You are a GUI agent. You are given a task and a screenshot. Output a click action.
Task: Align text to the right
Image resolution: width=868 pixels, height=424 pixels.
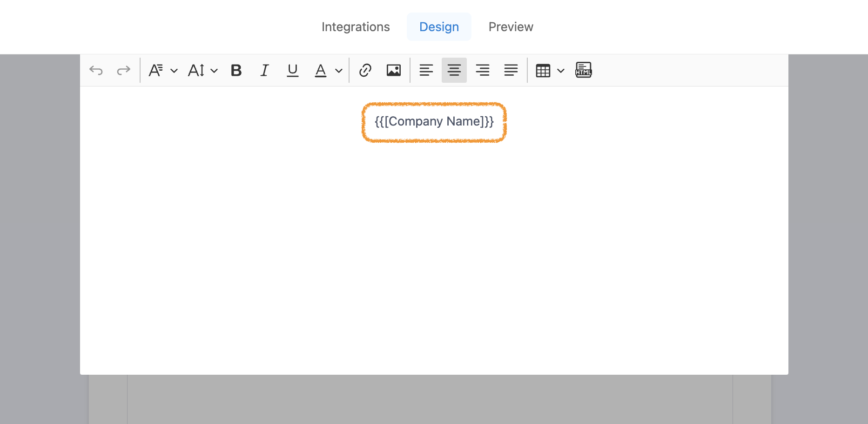click(x=483, y=70)
